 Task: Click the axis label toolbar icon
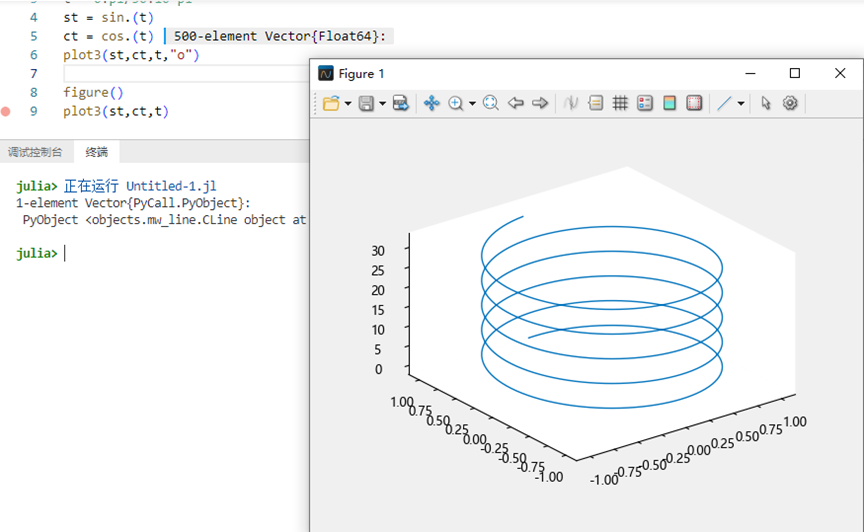click(596, 103)
